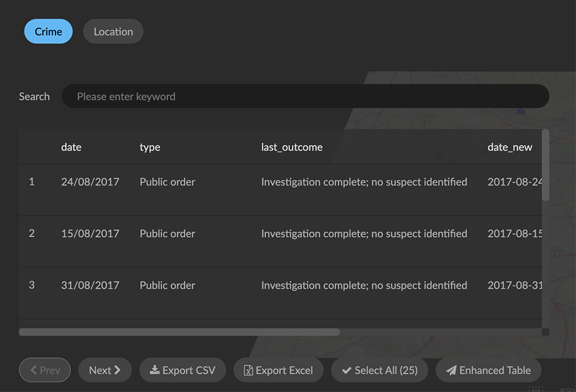
Task: Click the right chevron on Next button
Action: click(x=118, y=370)
